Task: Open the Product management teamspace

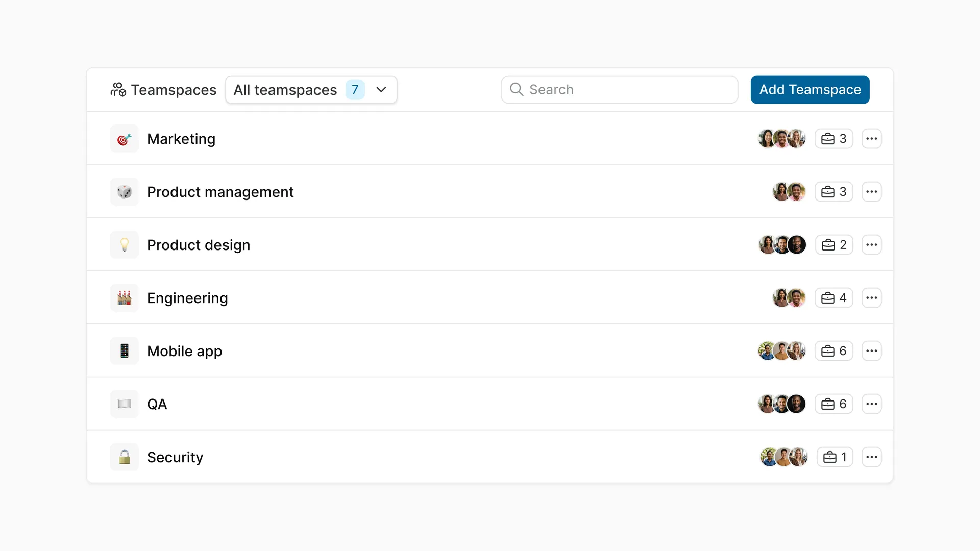Action: 489,192
